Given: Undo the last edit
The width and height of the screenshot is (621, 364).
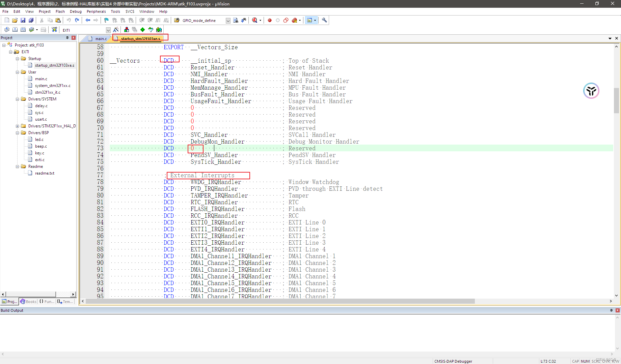Looking at the screenshot, I should [x=69, y=20].
